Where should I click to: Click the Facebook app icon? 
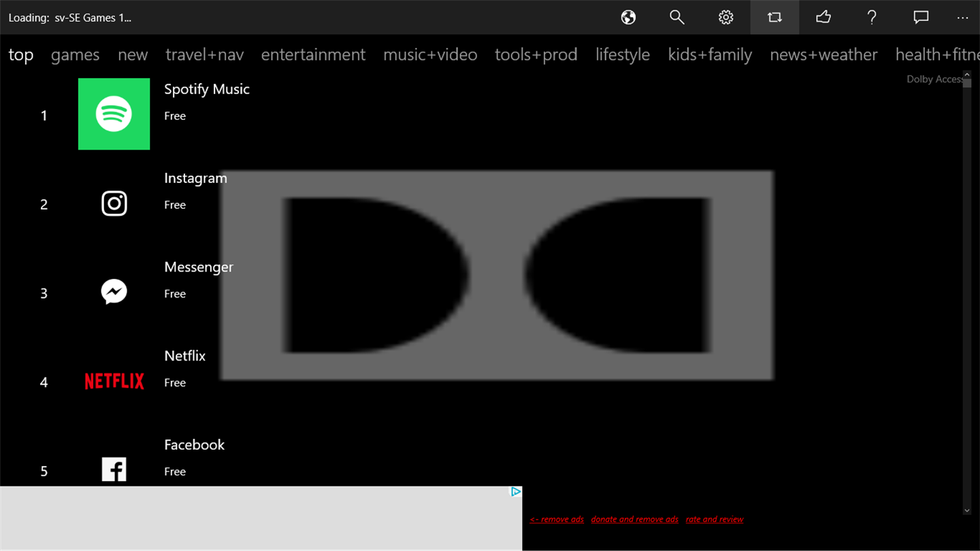tap(114, 469)
